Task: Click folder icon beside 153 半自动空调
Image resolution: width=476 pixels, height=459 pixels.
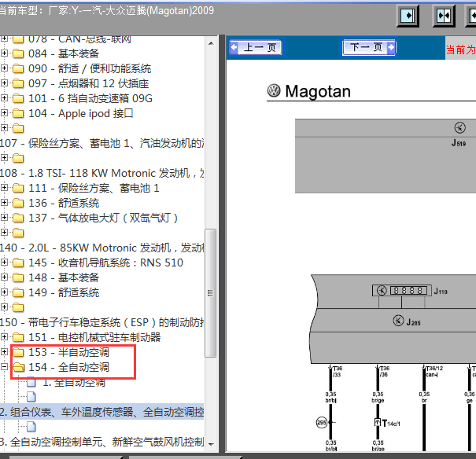Action: pos(18,352)
